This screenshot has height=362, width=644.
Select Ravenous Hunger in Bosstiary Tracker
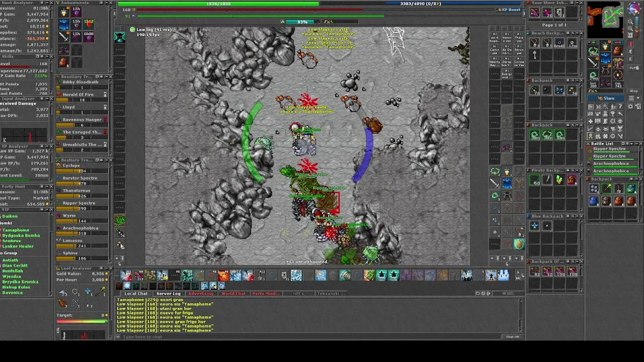pyautogui.click(x=82, y=122)
